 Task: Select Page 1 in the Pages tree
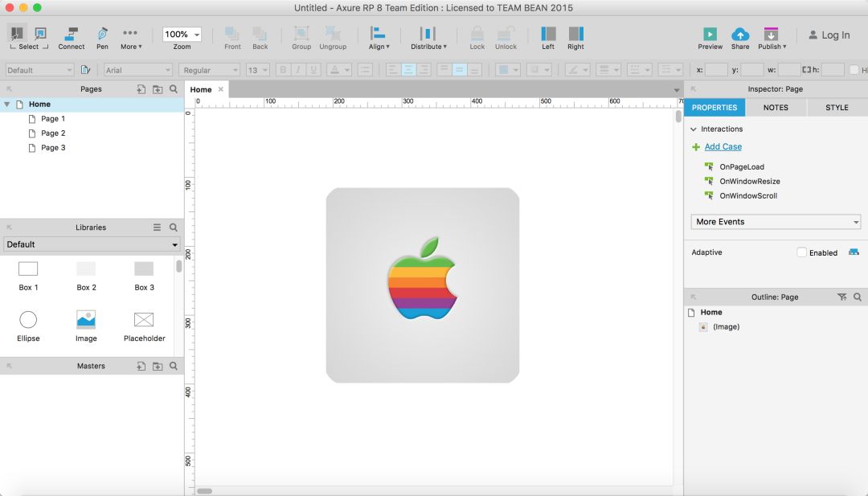[x=53, y=118]
